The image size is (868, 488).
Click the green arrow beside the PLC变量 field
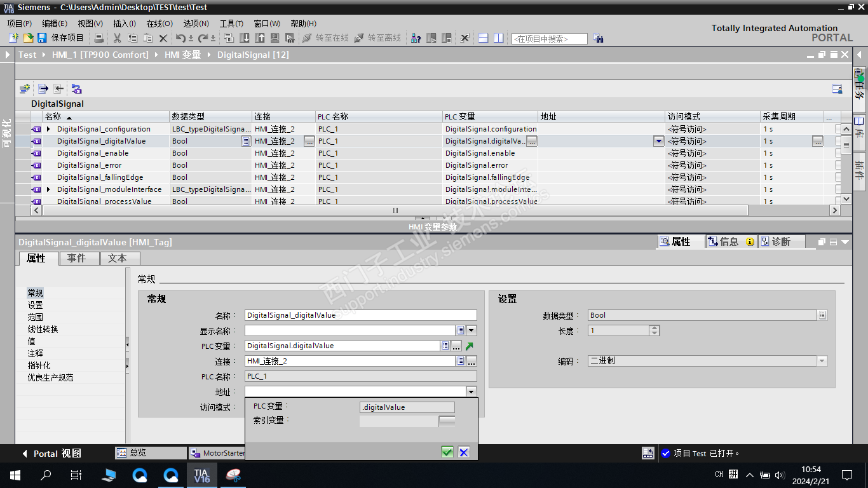[x=470, y=346]
